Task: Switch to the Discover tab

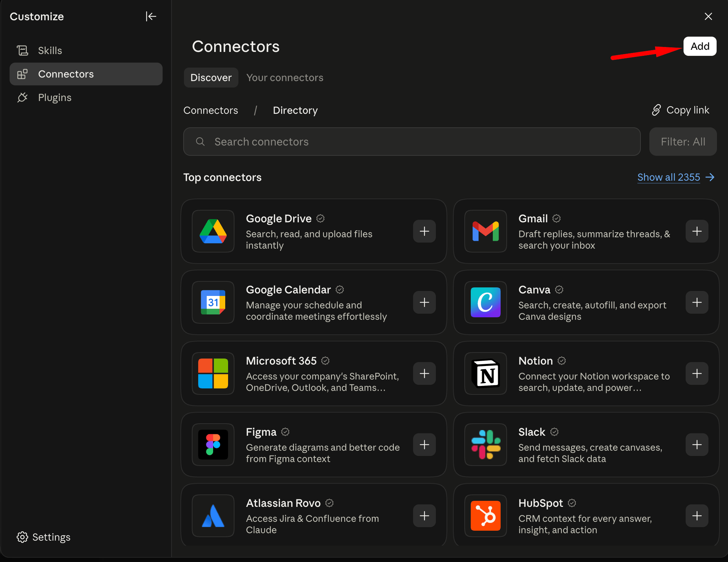Action: click(x=211, y=78)
